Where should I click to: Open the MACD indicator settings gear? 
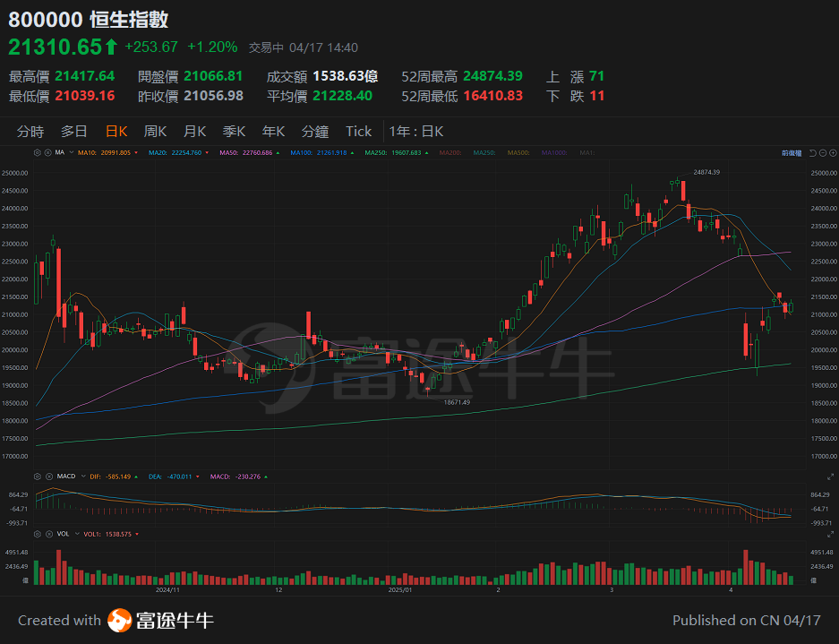point(36,477)
